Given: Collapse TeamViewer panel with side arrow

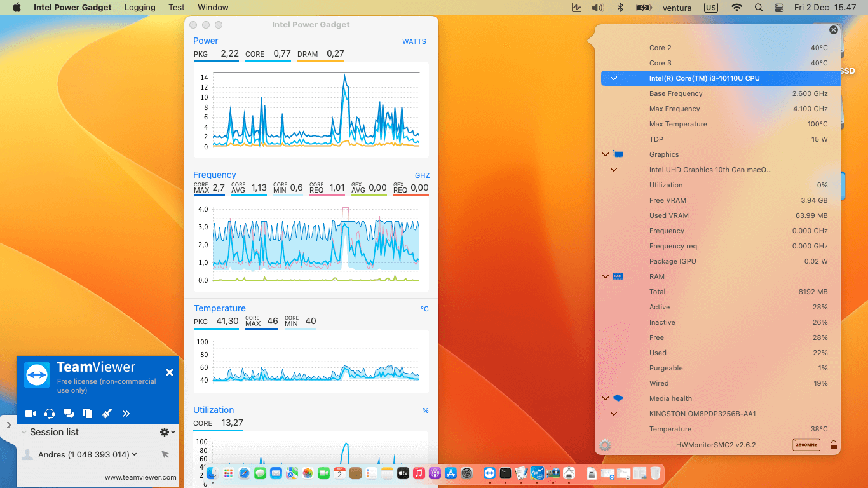Looking at the screenshot, I should coord(8,425).
